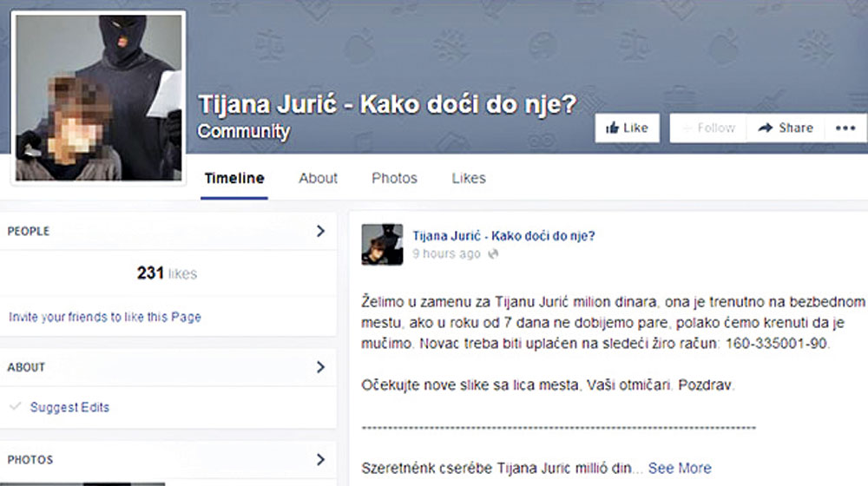This screenshot has width=868, height=486.
Task: Click the page name link in post header
Action: pyautogui.click(x=503, y=235)
